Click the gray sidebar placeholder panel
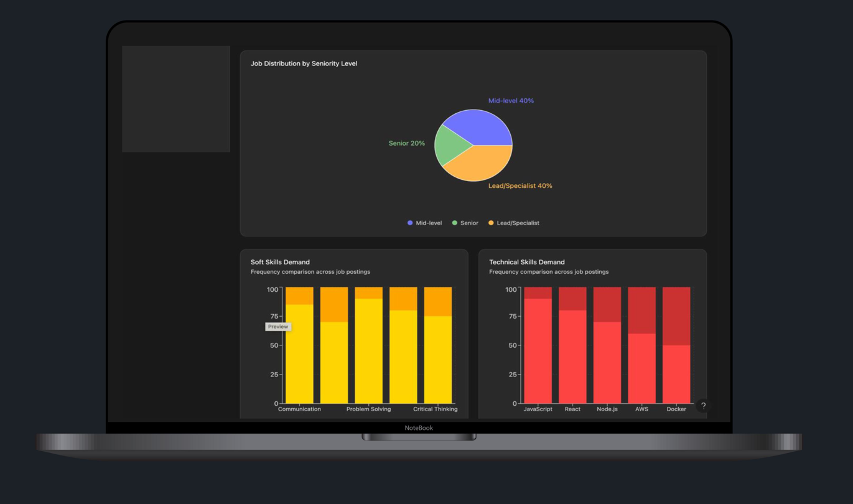Image resolution: width=853 pixels, height=504 pixels. (176, 99)
